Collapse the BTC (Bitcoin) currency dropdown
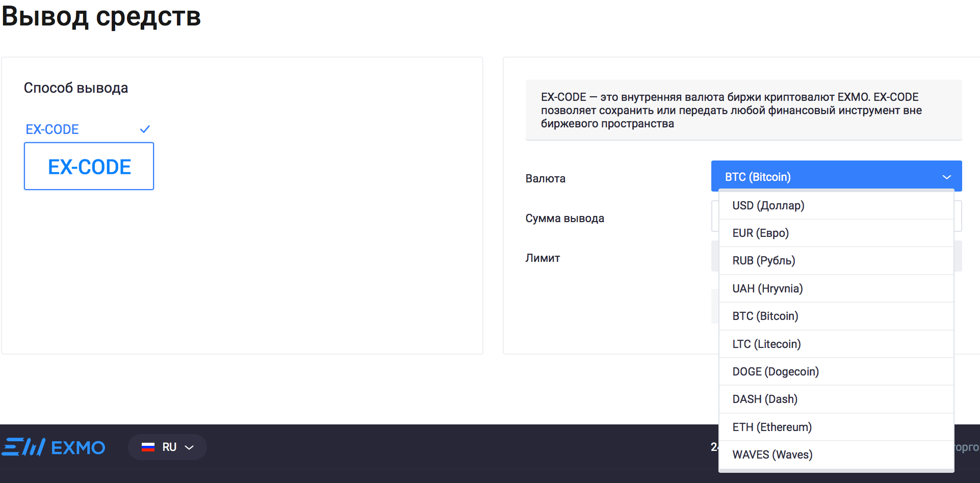The height and width of the screenshot is (483, 980). tap(836, 176)
